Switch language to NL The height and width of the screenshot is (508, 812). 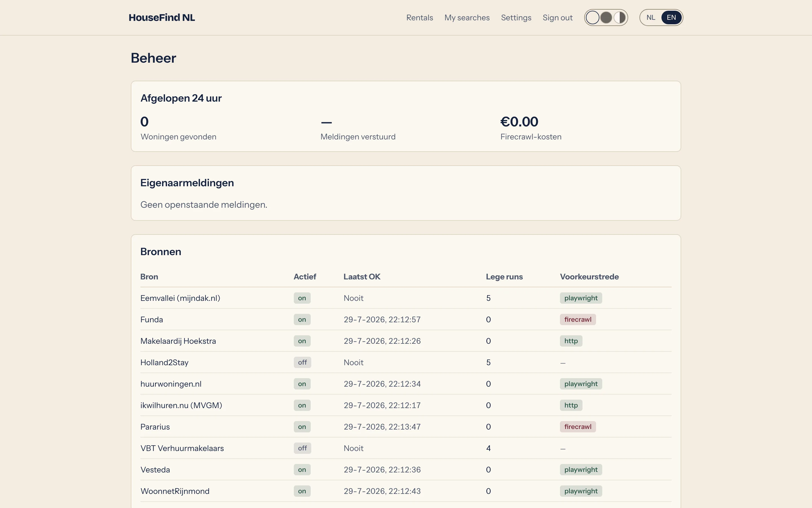[651, 17]
